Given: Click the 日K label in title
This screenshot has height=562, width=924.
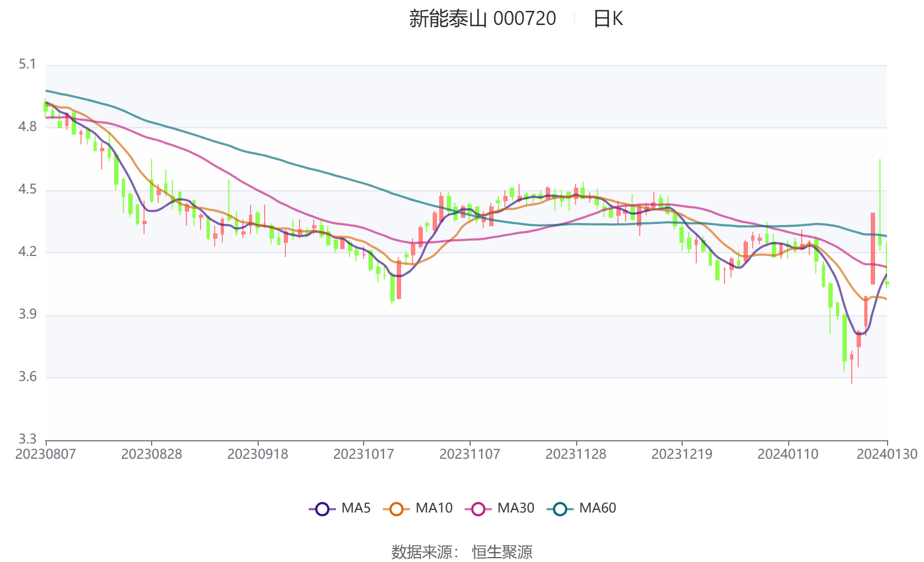Looking at the screenshot, I should [x=608, y=19].
